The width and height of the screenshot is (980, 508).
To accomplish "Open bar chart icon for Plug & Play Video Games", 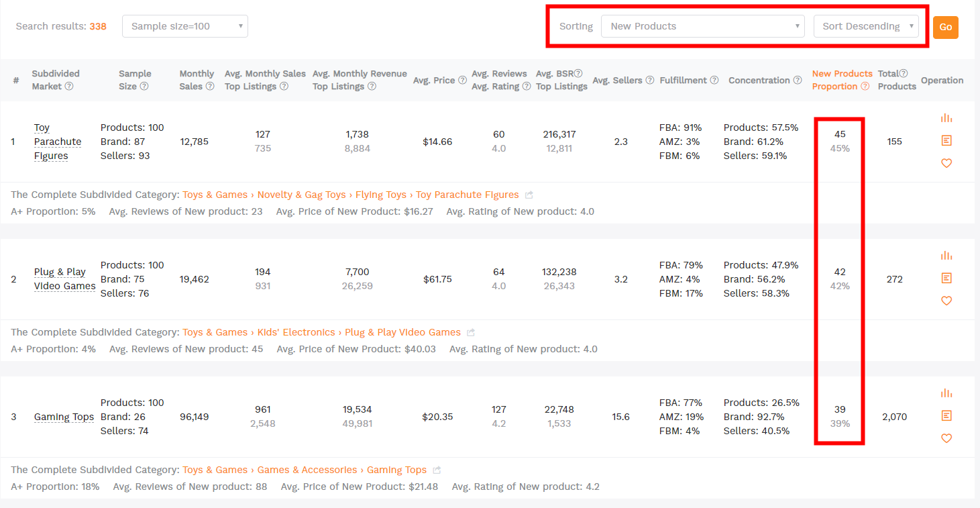I will 946,256.
